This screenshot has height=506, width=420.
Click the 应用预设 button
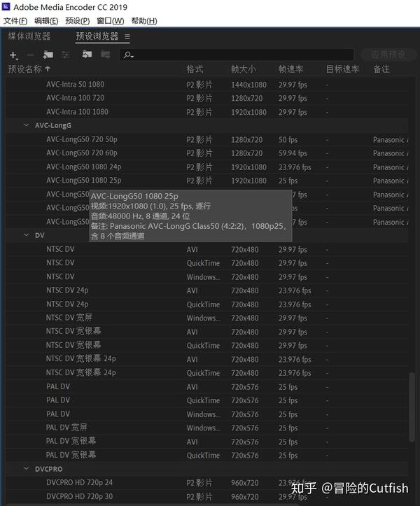click(x=388, y=55)
